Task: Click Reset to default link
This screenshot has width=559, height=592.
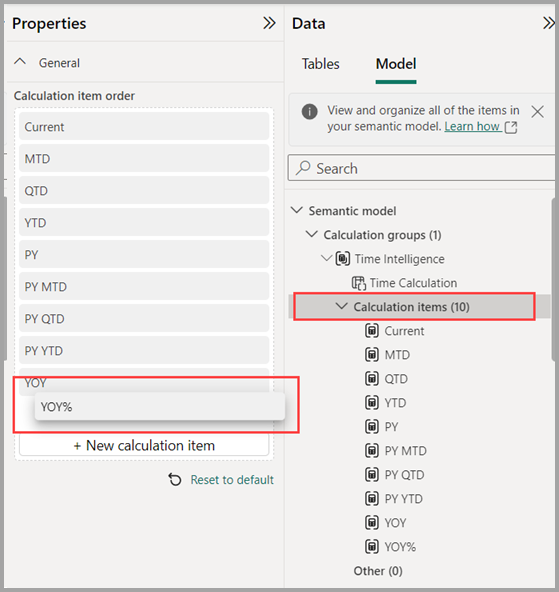Action: 232,480
